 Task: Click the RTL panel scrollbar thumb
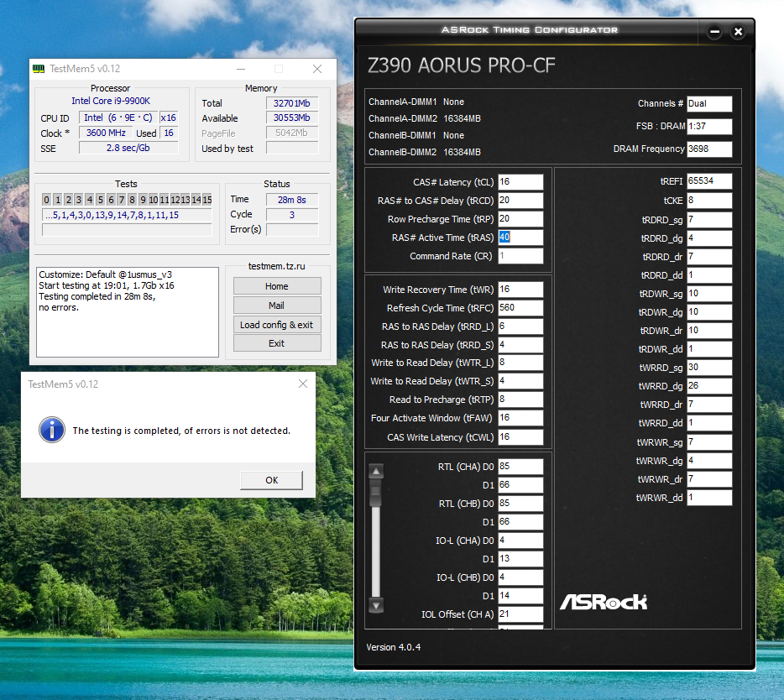click(376, 493)
